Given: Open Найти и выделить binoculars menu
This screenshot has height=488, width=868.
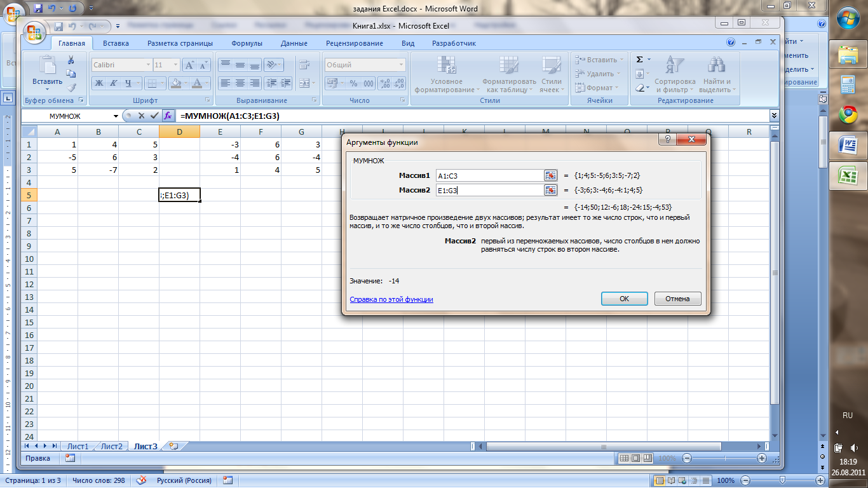Looking at the screenshot, I should point(718,74).
